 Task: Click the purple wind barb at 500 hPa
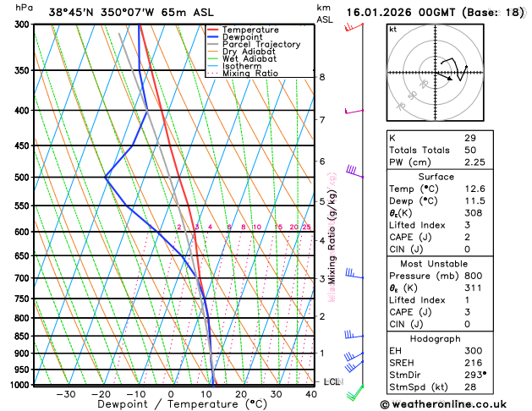354,171
